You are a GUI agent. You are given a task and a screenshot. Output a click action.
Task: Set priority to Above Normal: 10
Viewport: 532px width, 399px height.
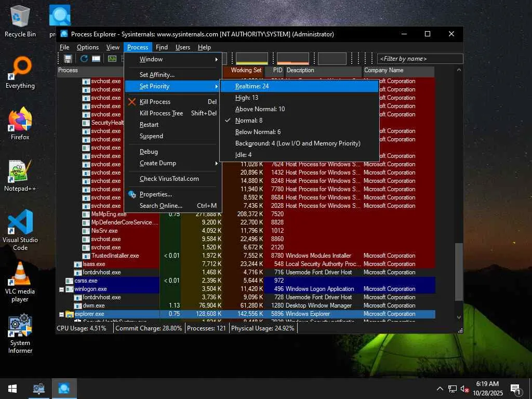pyautogui.click(x=299, y=109)
